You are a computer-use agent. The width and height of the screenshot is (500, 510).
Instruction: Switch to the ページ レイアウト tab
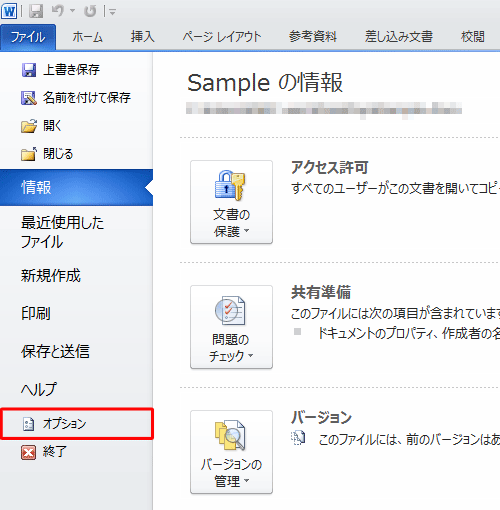click(222, 37)
